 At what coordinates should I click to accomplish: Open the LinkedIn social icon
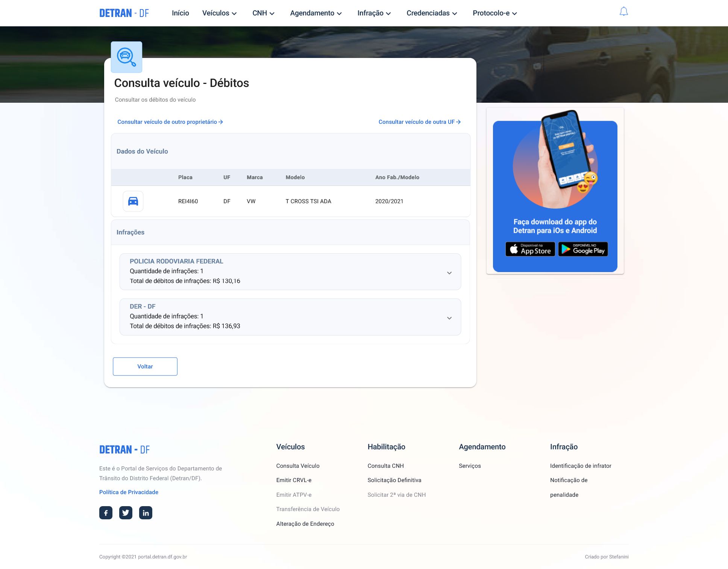[146, 513]
